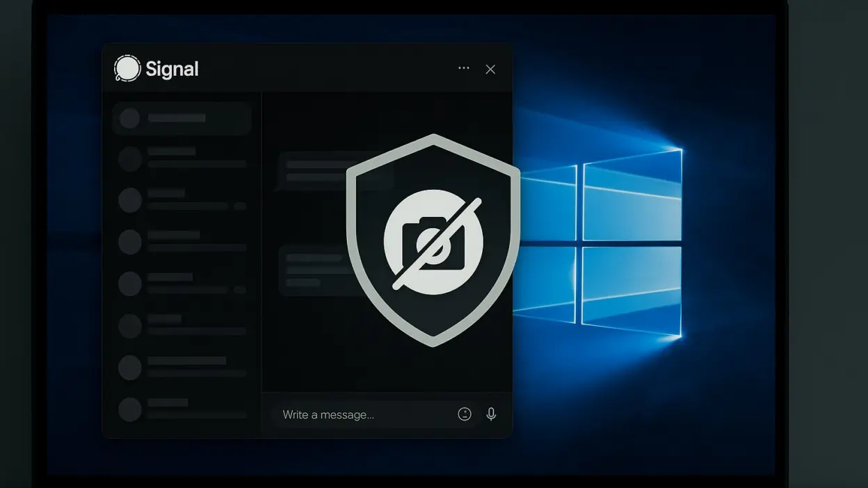Click the small badge on third conversation
The height and width of the screenshot is (488, 868).
pyautogui.click(x=240, y=206)
